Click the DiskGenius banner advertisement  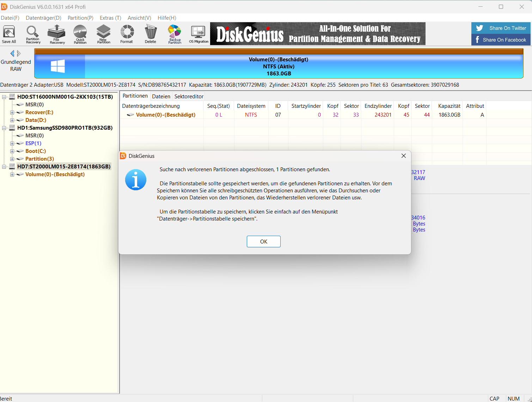tap(318, 34)
